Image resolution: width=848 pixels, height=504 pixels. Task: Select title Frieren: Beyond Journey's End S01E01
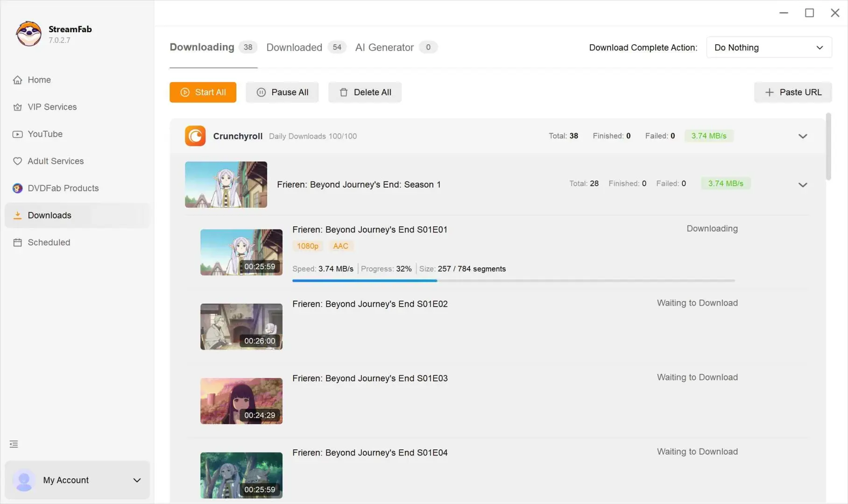pyautogui.click(x=370, y=230)
